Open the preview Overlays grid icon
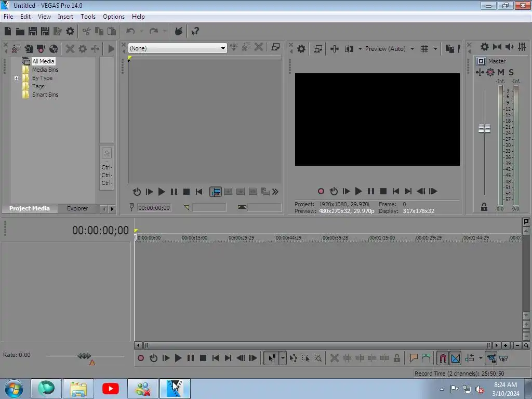Image resolution: width=532 pixels, height=399 pixels. pos(424,49)
